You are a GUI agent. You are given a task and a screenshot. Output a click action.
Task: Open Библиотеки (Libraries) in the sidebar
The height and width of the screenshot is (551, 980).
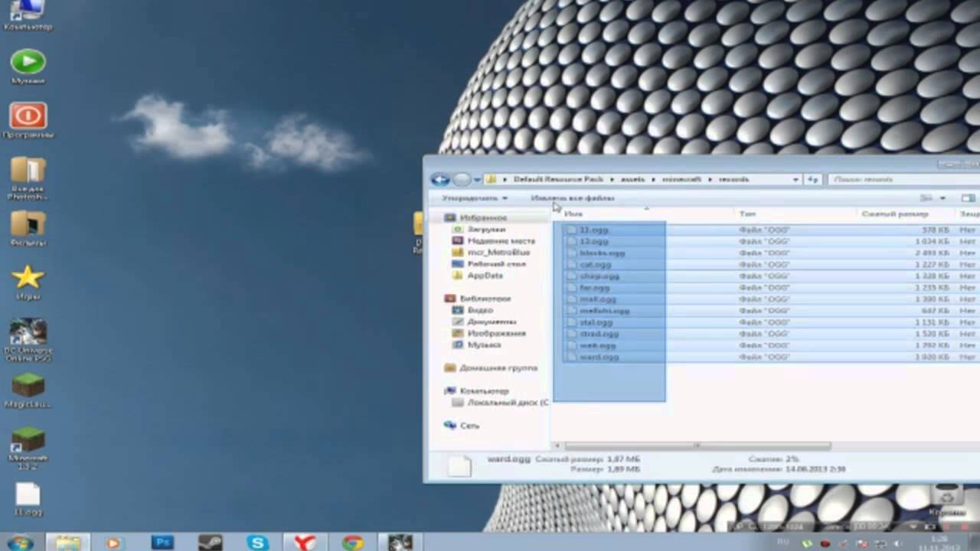485,298
